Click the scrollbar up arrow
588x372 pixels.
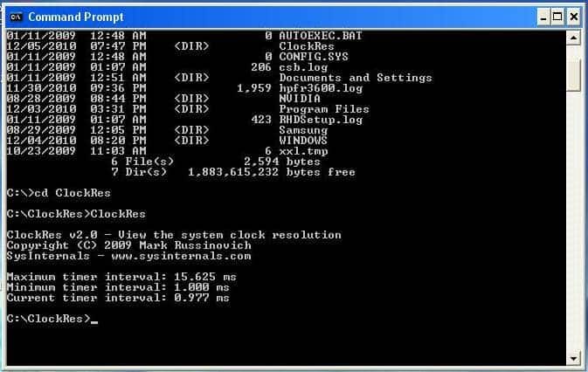[573, 38]
